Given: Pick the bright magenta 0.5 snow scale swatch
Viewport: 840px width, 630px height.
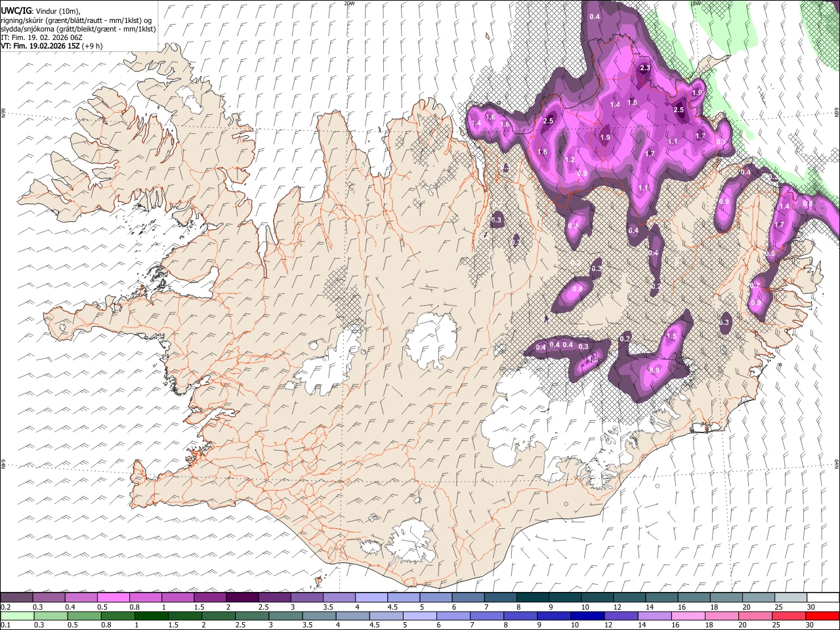Looking at the screenshot, I should (114, 598).
